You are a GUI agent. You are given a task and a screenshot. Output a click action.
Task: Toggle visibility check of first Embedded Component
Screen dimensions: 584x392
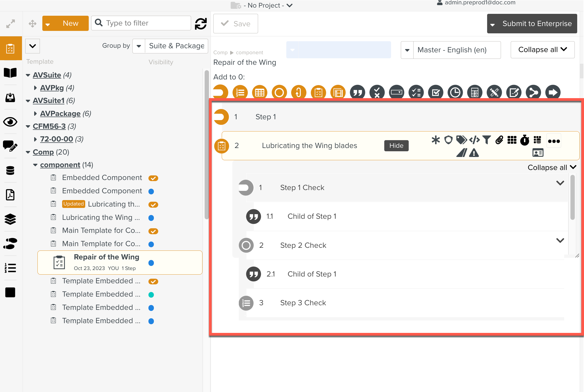(x=153, y=178)
